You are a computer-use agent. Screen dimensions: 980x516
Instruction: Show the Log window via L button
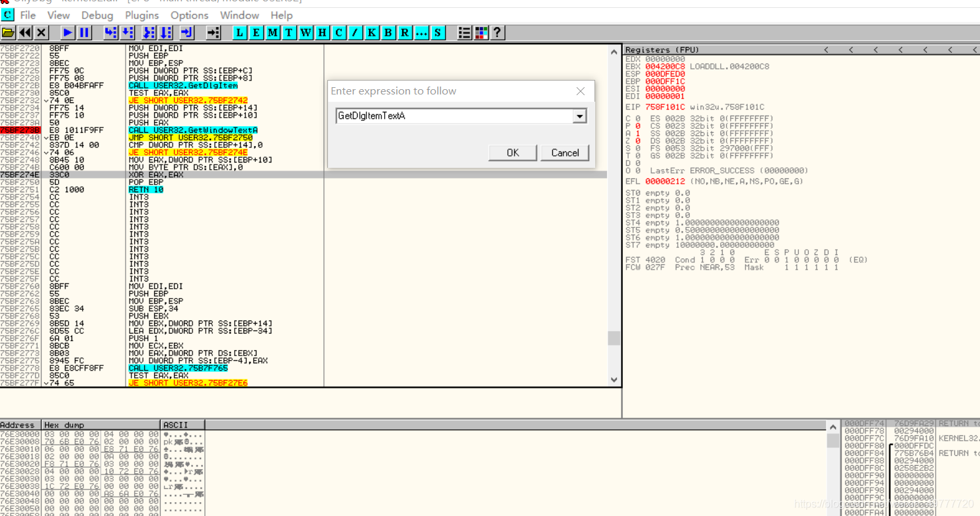239,32
